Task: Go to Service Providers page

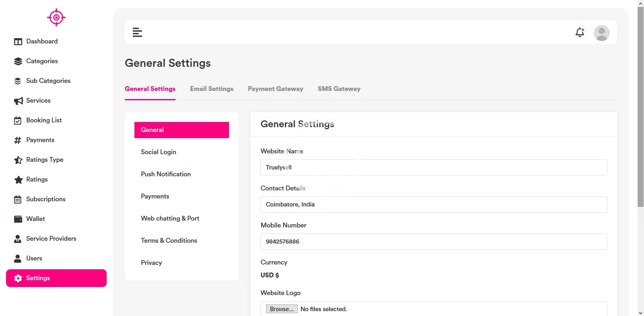Action: [51, 239]
